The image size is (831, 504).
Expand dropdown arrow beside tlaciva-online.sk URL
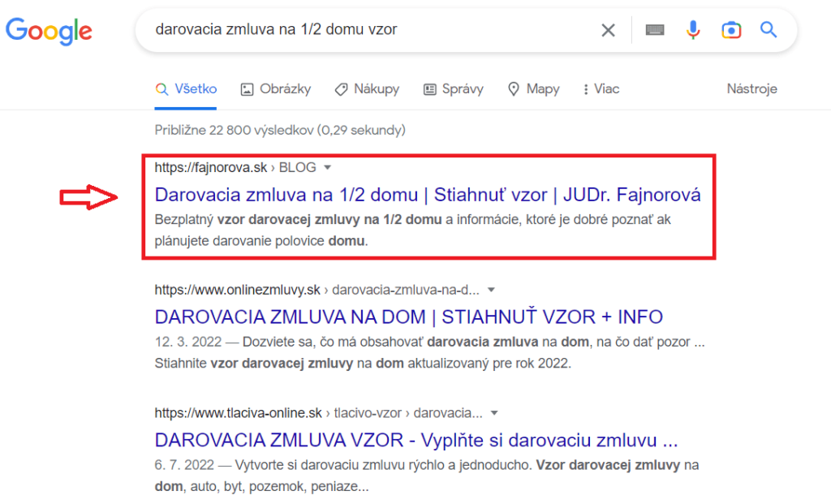[x=494, y=413]
